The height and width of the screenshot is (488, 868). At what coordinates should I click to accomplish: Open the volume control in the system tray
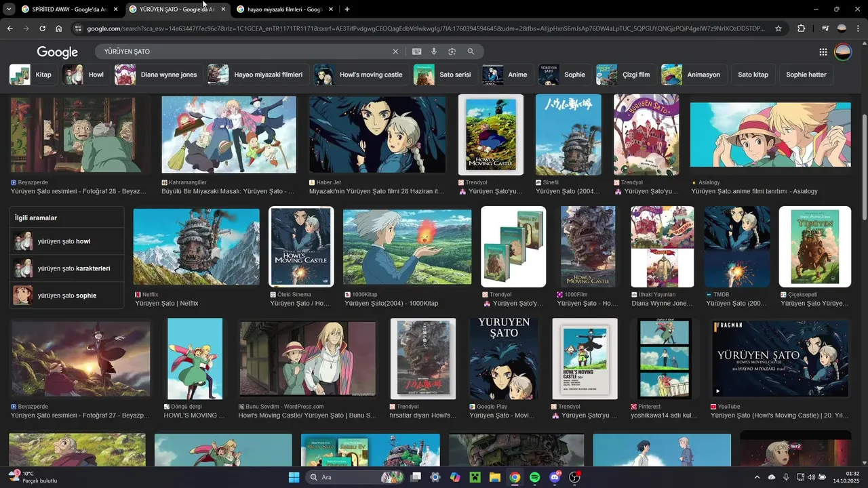click(x=812, y=477)
